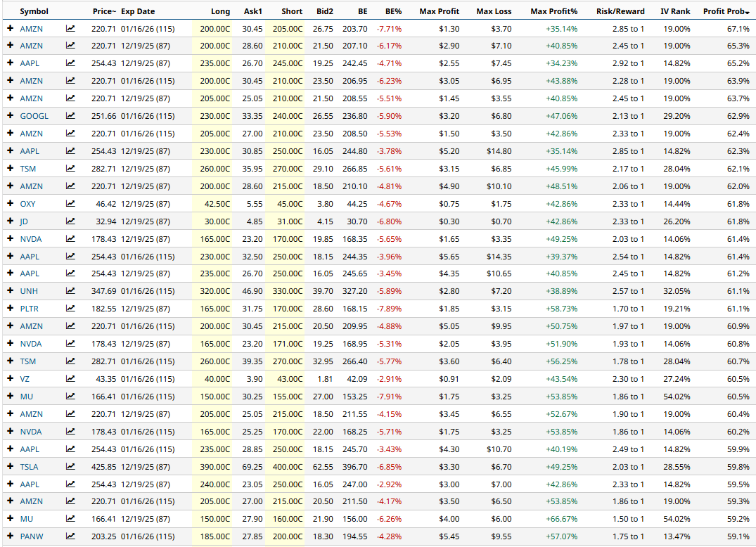Open the OXY symbol link
756x547 pixels.
coord(28,204)
